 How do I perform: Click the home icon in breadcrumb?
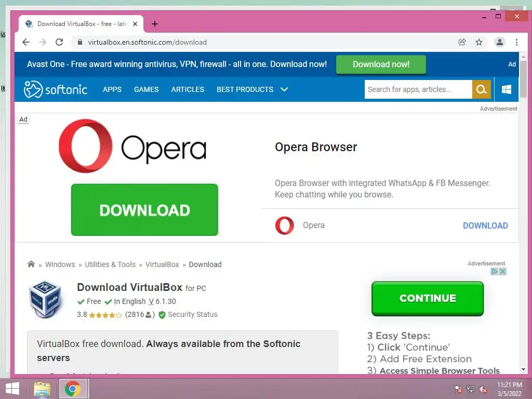coord(31,264)
